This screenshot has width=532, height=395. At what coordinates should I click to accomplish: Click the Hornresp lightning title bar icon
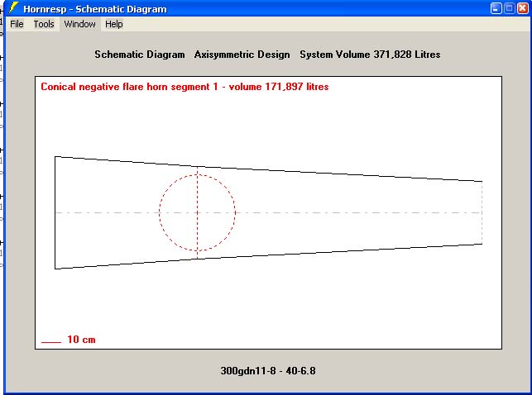(13, 7)
